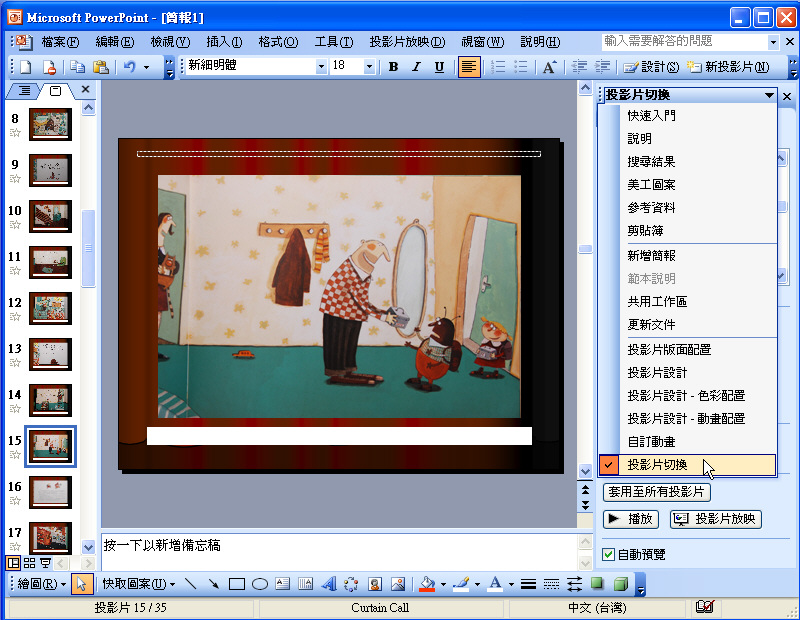Click 套用至所有投影片 apply to all button

(x=656, y=492)
